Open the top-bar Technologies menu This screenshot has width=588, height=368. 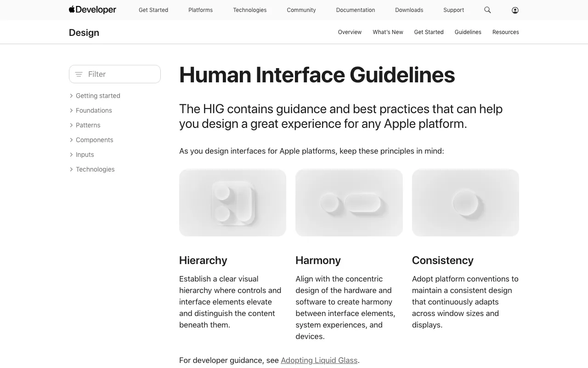[x=249, y=10]
